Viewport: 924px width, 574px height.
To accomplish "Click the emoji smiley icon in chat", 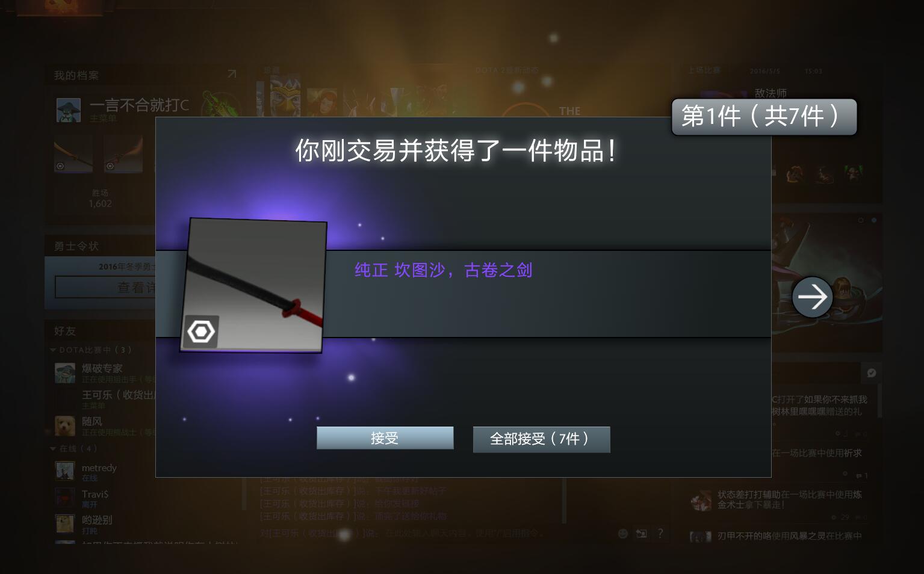I will tap(623, 533).
